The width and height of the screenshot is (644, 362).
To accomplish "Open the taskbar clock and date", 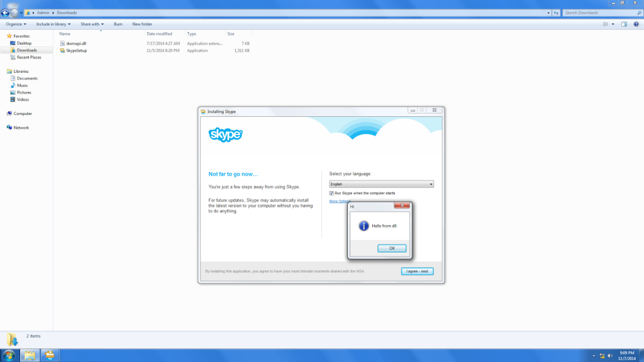I will pyautogui.click(x=627, y=356).
